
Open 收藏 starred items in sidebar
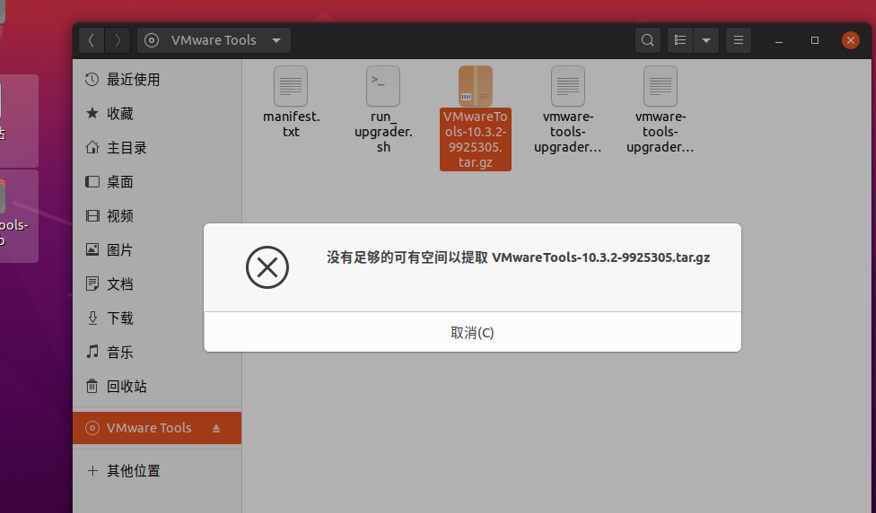[x=157, y=113]
